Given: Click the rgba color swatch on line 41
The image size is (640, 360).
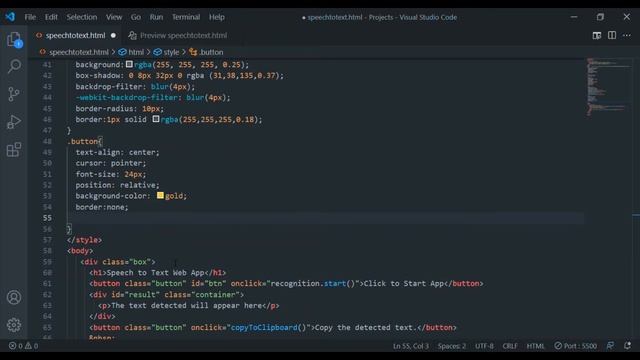Looking at the screenshot, I should click(129, 64).
